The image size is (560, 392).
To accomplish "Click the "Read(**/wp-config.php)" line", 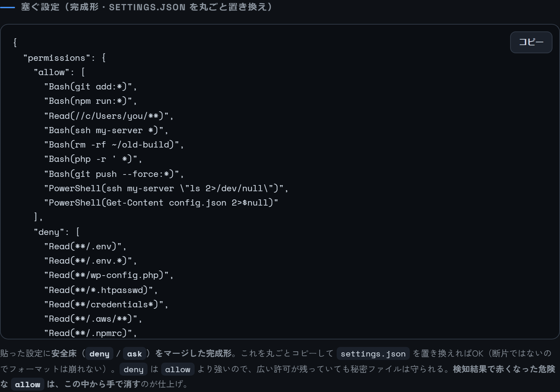I will (x=109, y=275).
